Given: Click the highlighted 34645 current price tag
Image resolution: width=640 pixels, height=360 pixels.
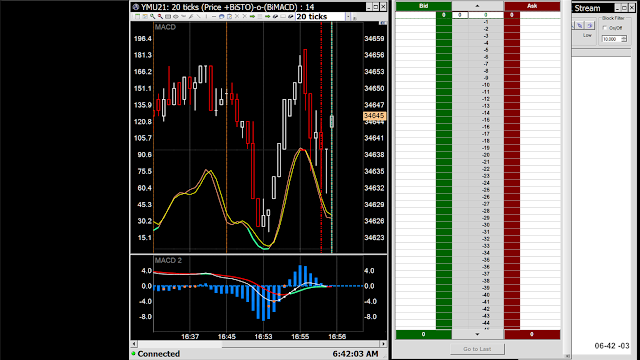Looking at the screenshot, I should click(374, 116).
